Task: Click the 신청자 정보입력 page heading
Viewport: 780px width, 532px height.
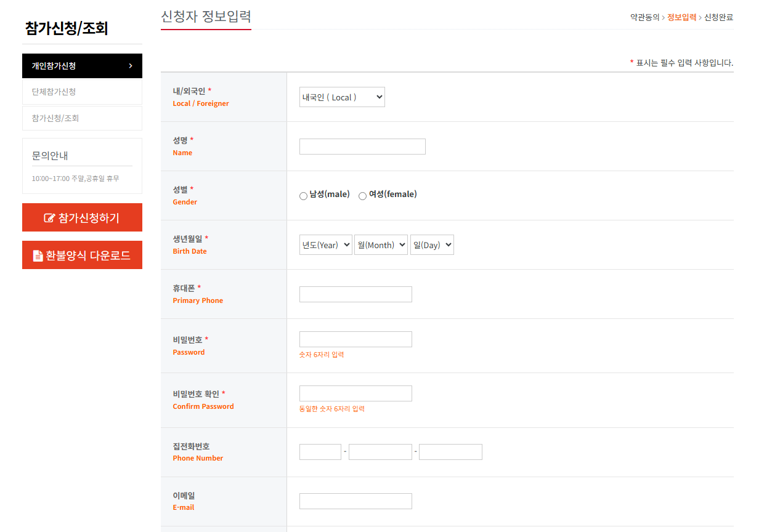Action: pos(206,17)
